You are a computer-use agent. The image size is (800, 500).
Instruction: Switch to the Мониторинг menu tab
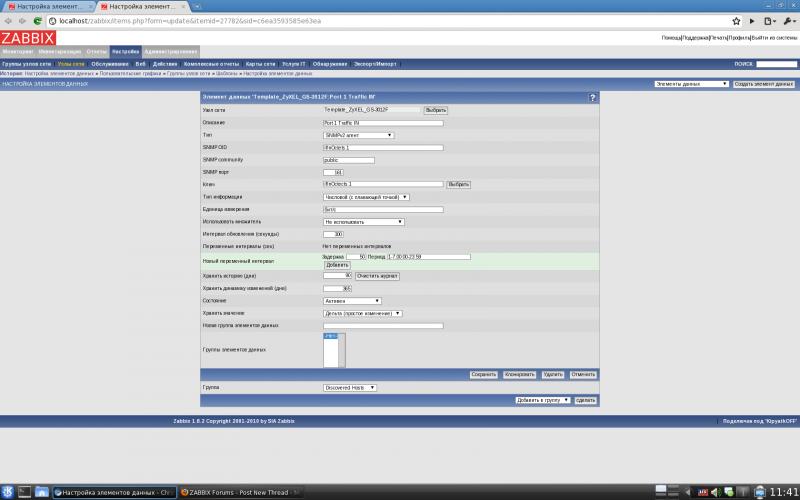[17, 51]
